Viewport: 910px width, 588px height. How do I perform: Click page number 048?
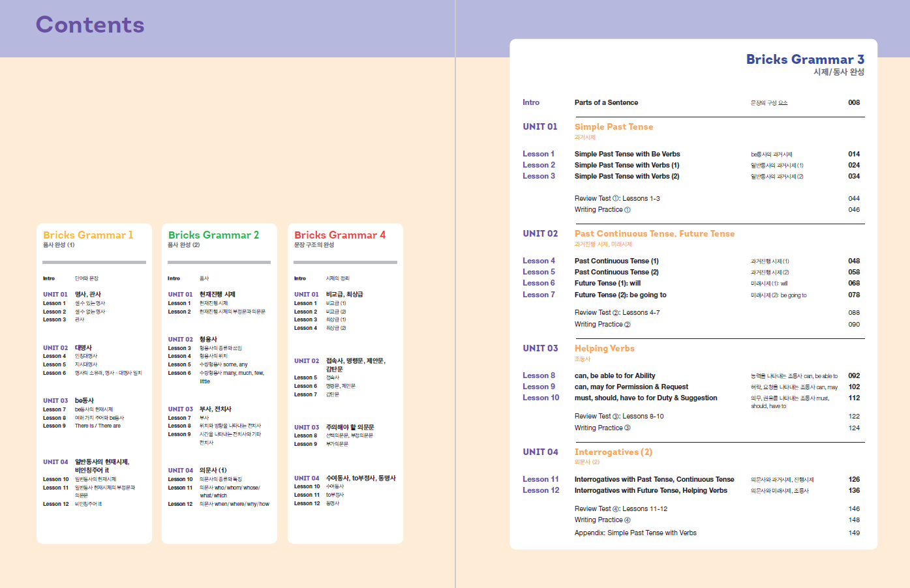(x=854, y=261)
